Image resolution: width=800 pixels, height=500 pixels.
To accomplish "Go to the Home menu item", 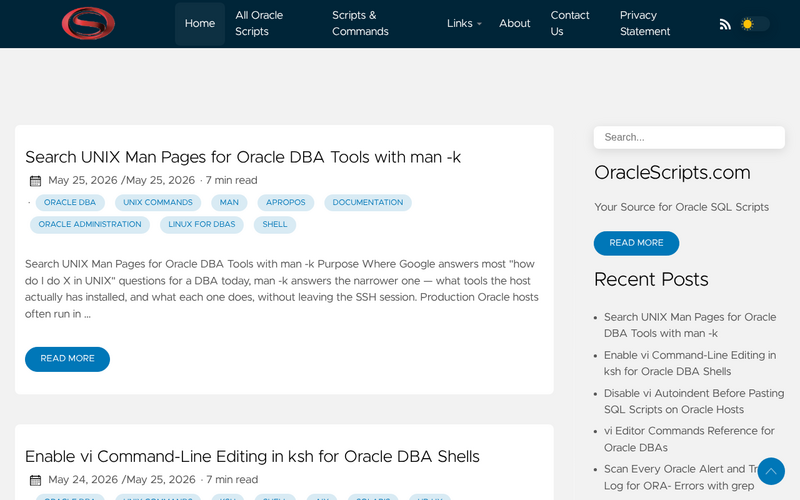I will coord(200,23).
